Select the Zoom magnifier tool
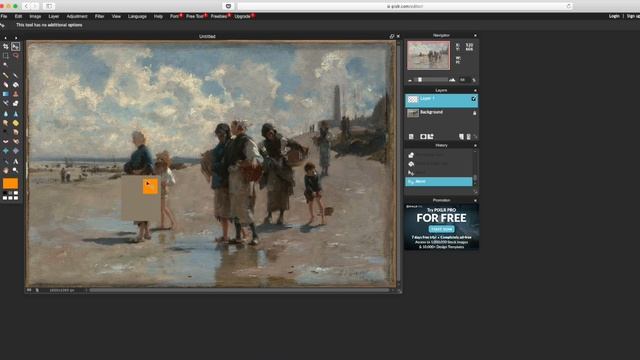 coord(16,170)
